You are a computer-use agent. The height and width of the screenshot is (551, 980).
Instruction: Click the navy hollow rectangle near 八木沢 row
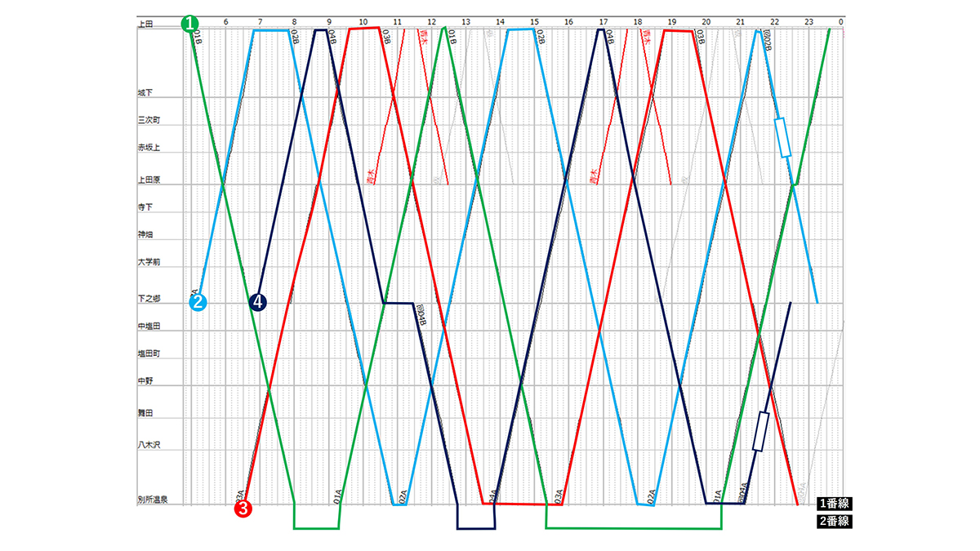tap(760, 431)
